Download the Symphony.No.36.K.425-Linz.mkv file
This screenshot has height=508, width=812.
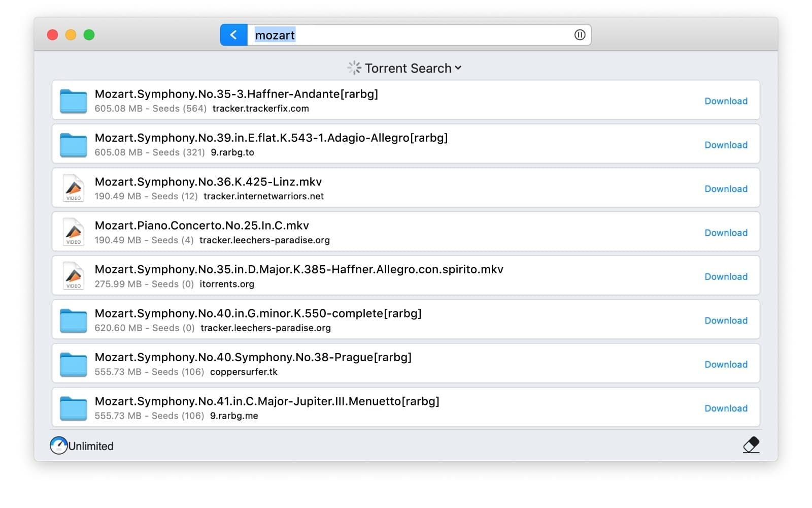(x=726, y=188)
